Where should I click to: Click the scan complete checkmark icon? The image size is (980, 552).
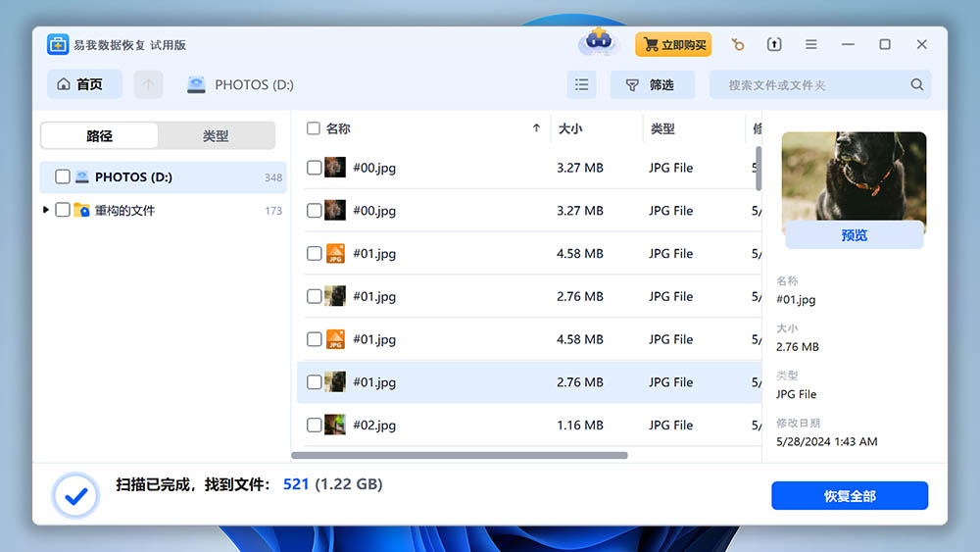click(75, 496)
